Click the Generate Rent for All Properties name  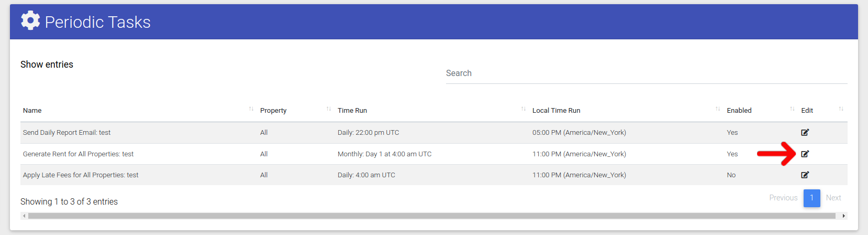click(78, 154)
